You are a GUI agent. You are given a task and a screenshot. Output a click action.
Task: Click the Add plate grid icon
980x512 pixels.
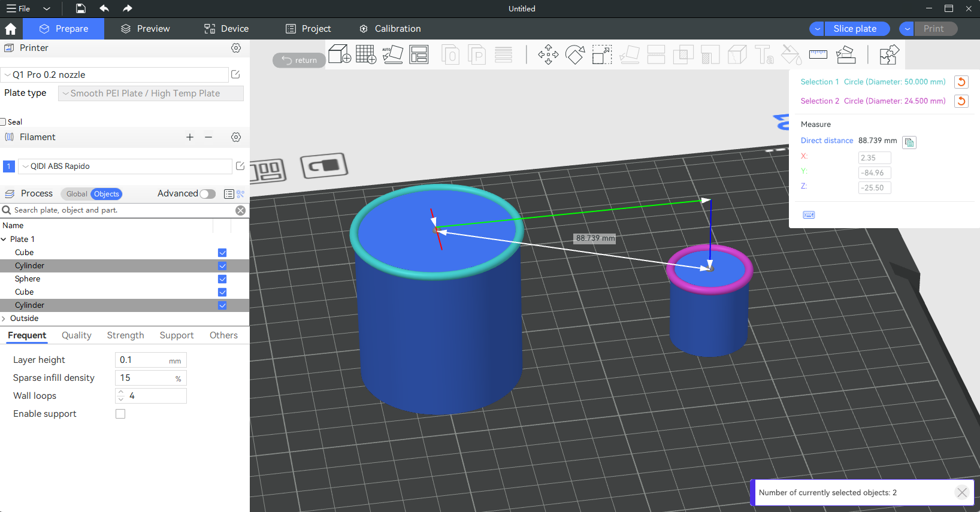tap(366, 54)
